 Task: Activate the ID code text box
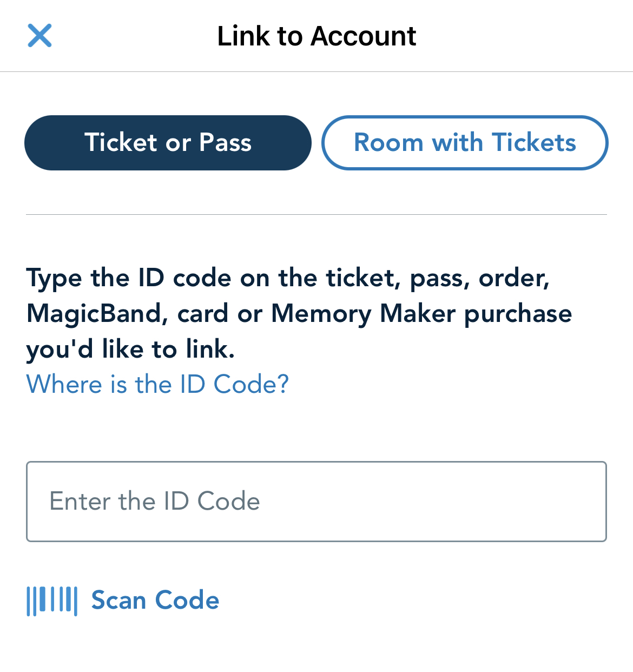click(316, 502)
